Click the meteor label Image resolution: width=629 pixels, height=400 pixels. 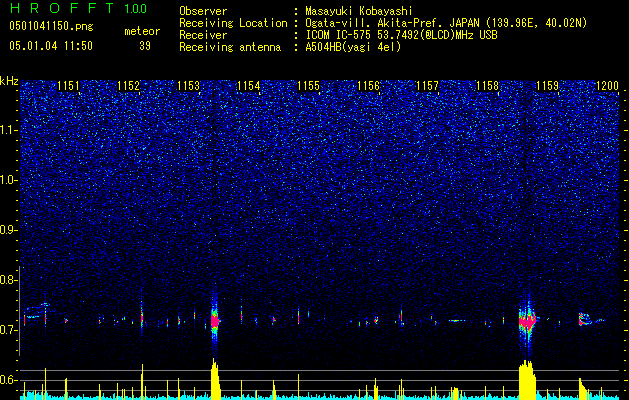pos(142,31)
